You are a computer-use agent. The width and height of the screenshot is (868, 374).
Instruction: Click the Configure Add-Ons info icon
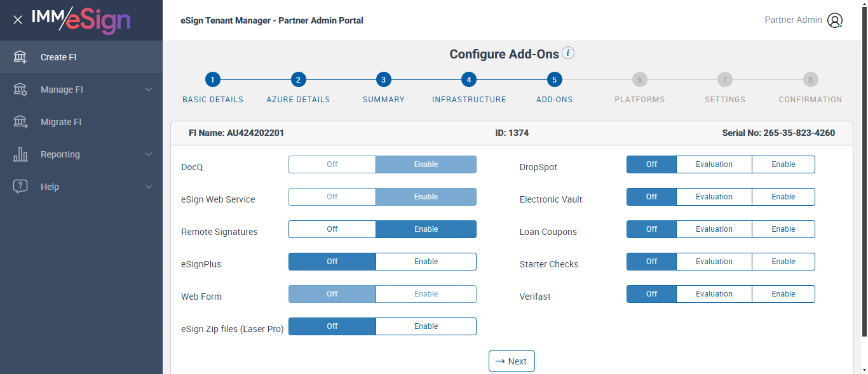click(x=568, y=53)
